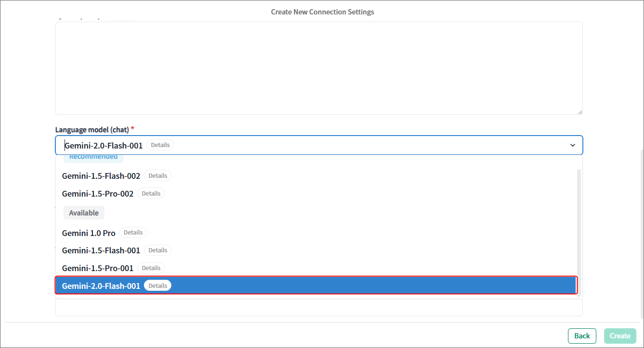View Details badge on highlighted Gemini-2.0-Flash-001 row
644x348 pixels.
pyautogui.click(x=157, y=286)
